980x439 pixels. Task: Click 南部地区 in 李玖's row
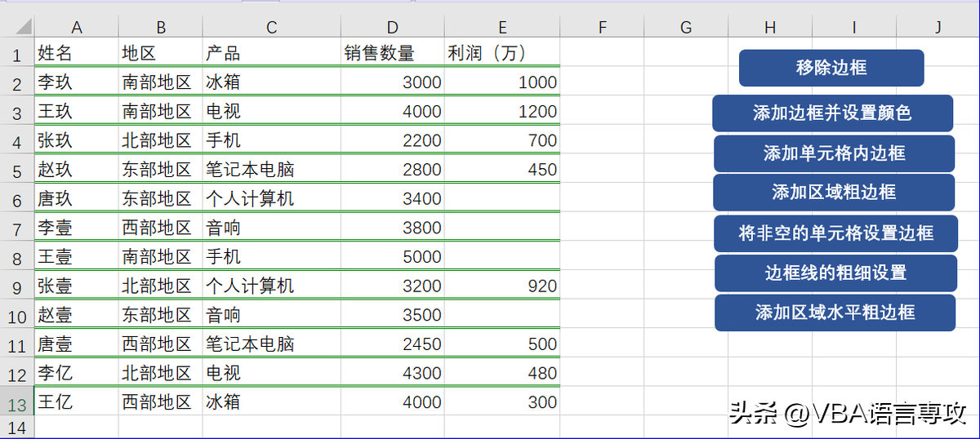click(x=160, y=82)
